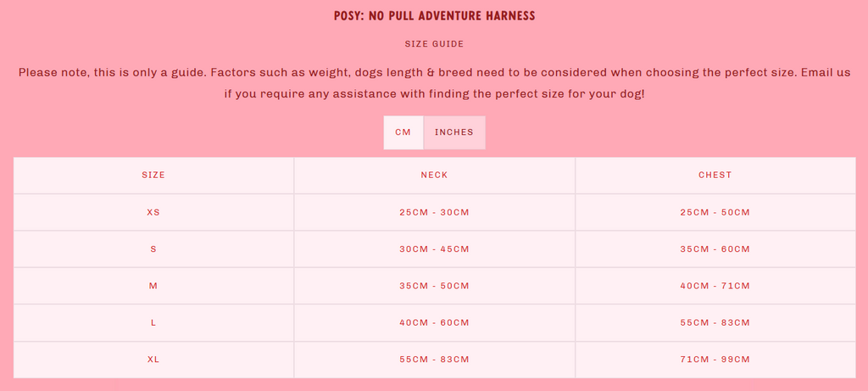Select the L size cell
868x391 pixels.
[153, 323]
